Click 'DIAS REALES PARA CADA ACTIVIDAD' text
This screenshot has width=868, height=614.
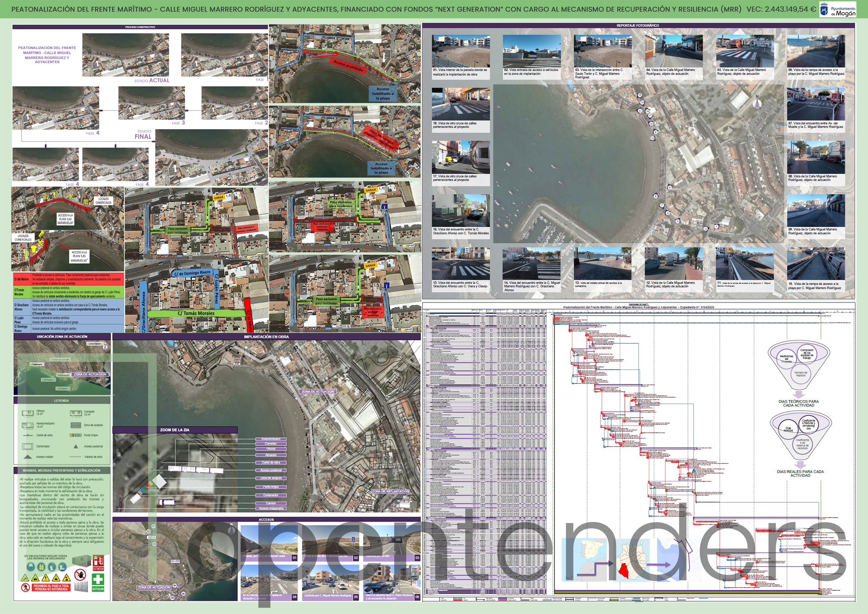click(x=800, y=474)
